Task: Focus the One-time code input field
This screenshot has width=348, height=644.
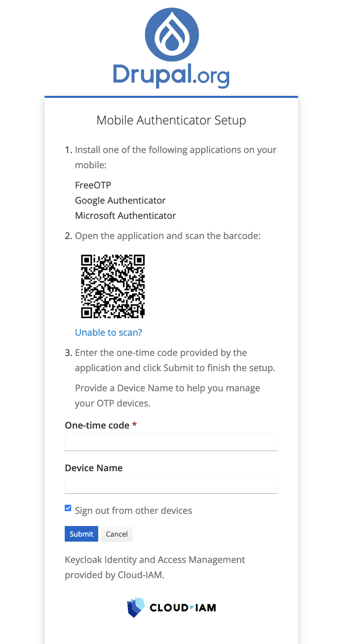Action: coord(171,442)
